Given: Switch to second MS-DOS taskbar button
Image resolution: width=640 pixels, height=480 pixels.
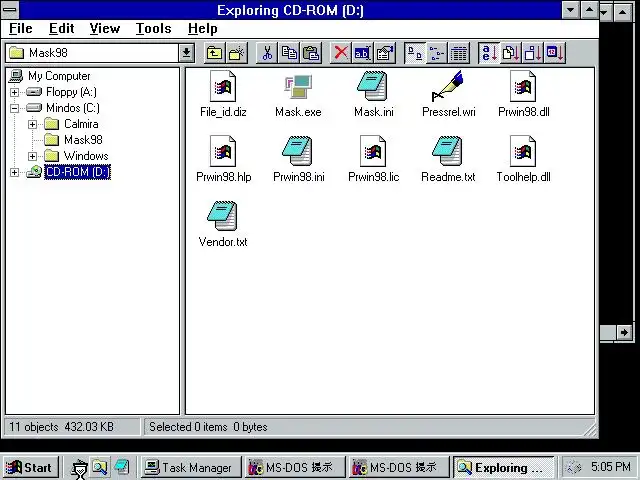Looking at the screenshot, I should coord(398,468).
